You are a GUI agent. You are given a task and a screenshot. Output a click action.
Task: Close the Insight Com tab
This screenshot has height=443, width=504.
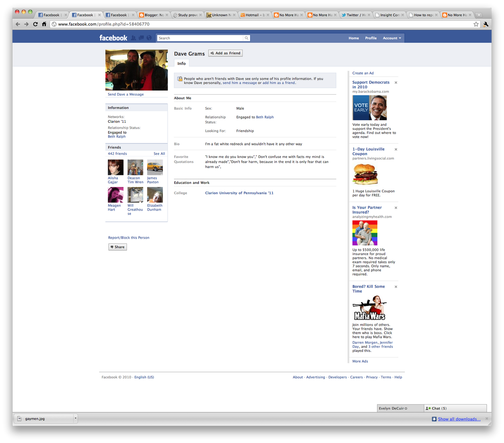click(403, 15)
